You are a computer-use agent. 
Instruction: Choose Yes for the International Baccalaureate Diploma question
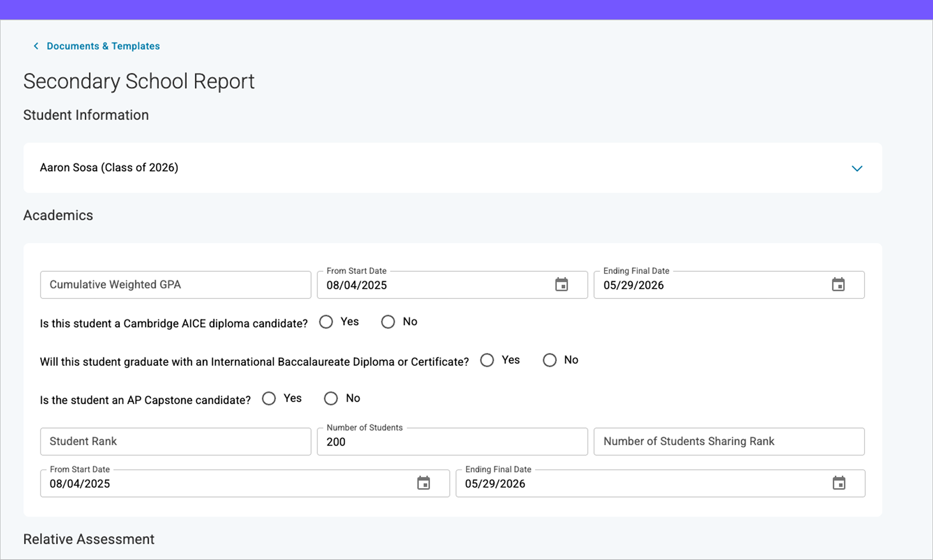coord(487,360)
